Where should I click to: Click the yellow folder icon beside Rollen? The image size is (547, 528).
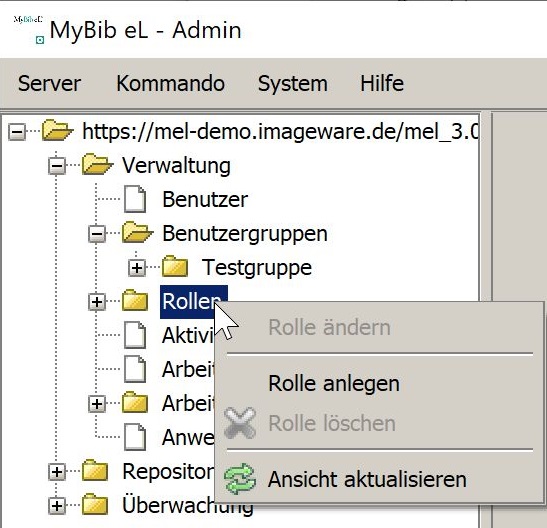pos(135,300)
